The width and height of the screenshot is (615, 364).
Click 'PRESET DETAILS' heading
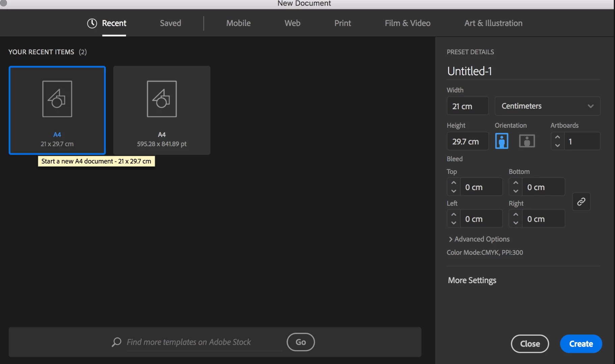coord(470,52)
